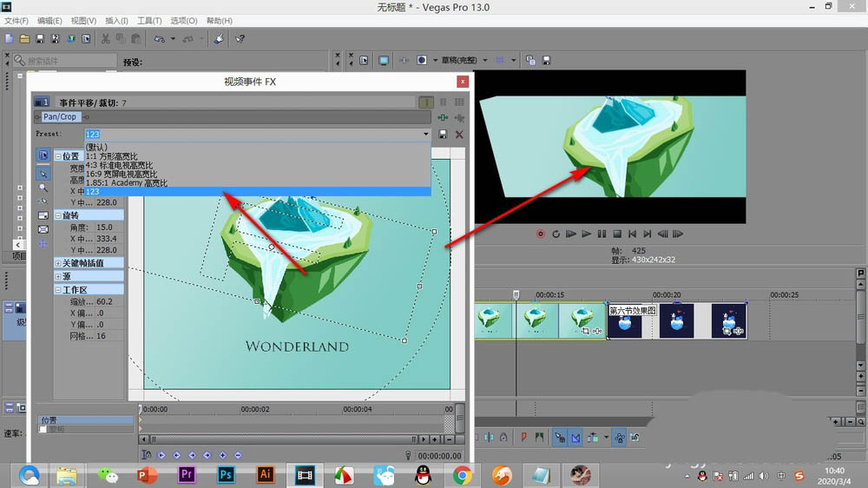Click the external monitor preview icon
Viewport: 868px width, 488px height.
point(384,60)
